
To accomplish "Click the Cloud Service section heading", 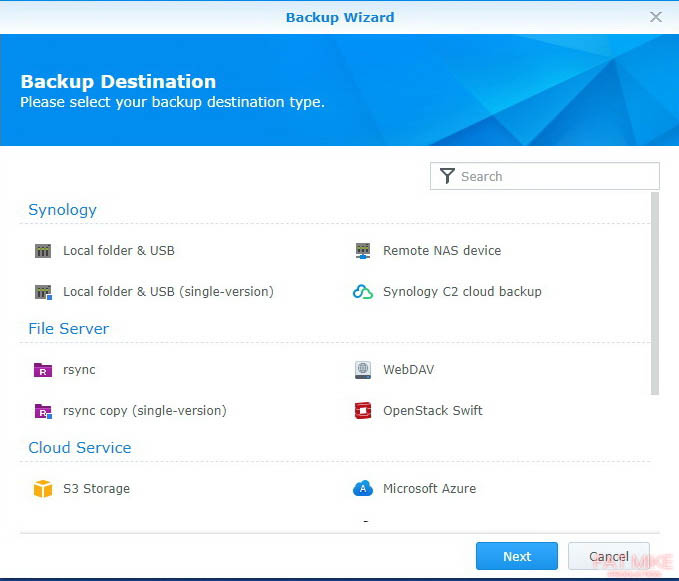I will 80,448.
